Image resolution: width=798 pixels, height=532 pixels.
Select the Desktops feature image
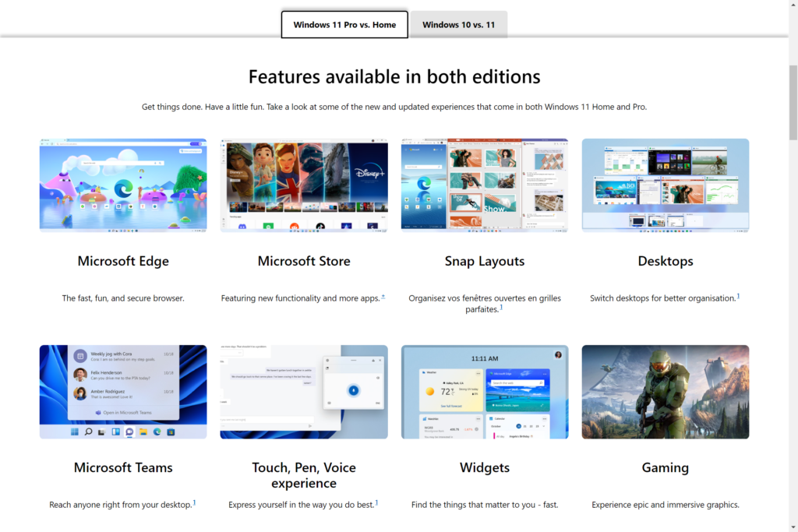pos(666,185)
